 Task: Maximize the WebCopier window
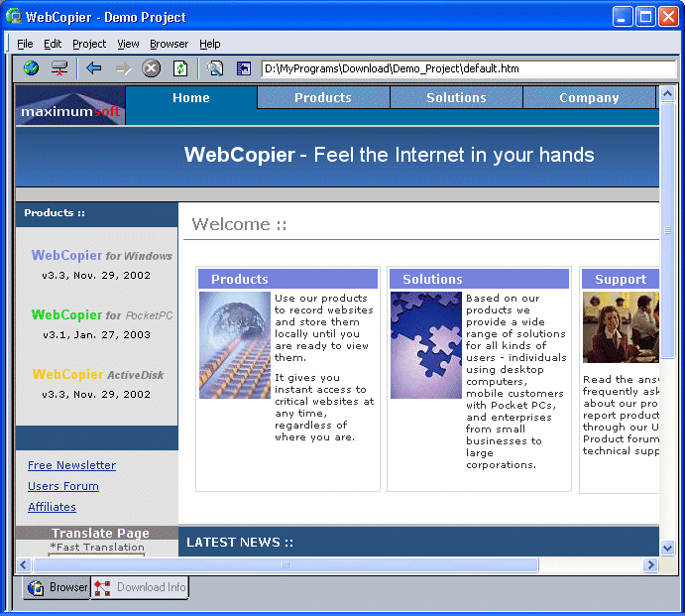pyautogui.click(x=645, y=17)
